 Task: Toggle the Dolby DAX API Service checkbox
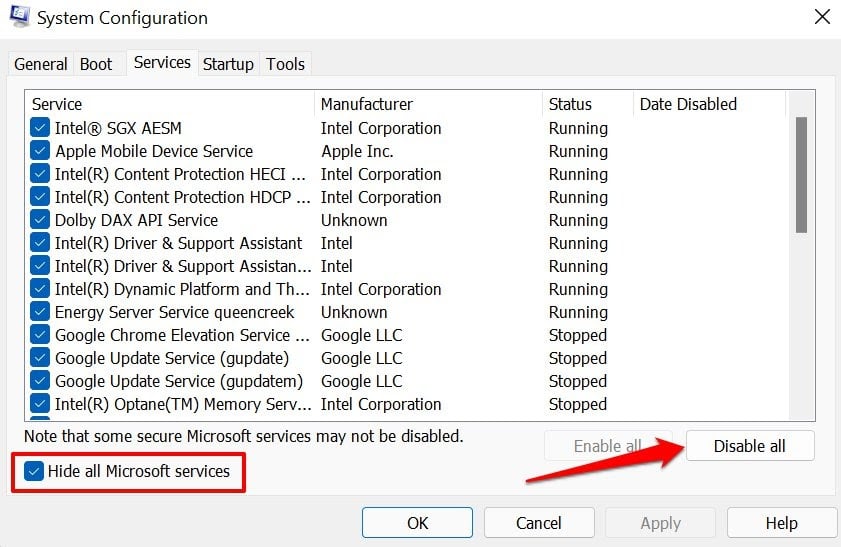click(40, 220)
